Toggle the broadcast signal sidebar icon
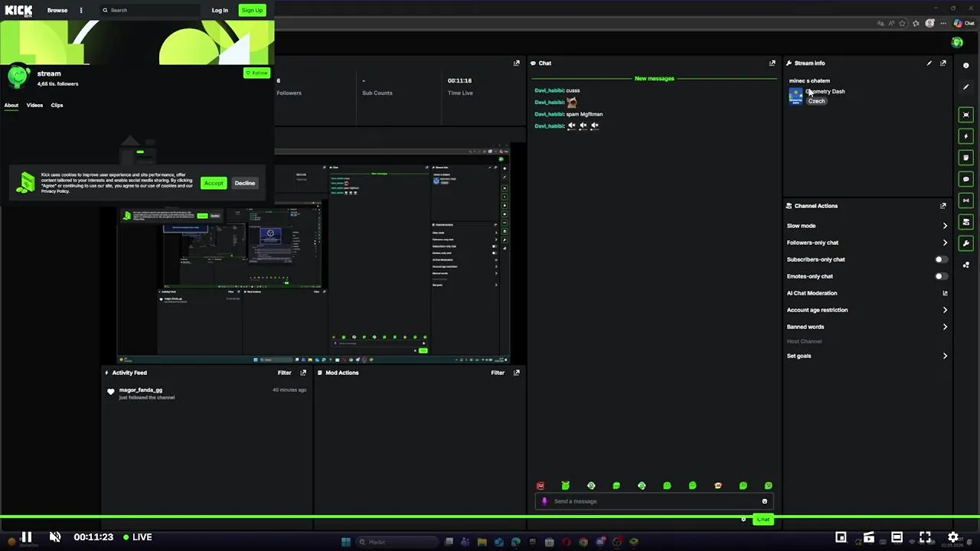Viewport: 980px width, 551px height. click(x=966, y=201)
